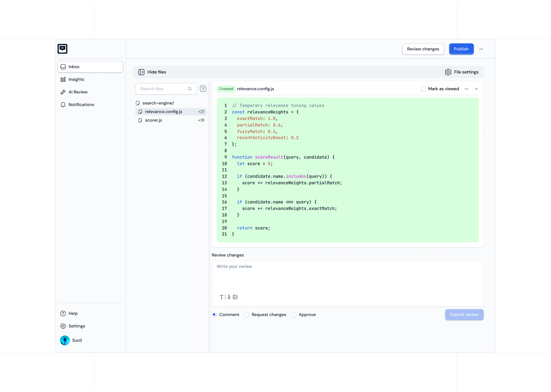Select the Comment radio option
Screen dimensions: 551x392
(214, 315)
